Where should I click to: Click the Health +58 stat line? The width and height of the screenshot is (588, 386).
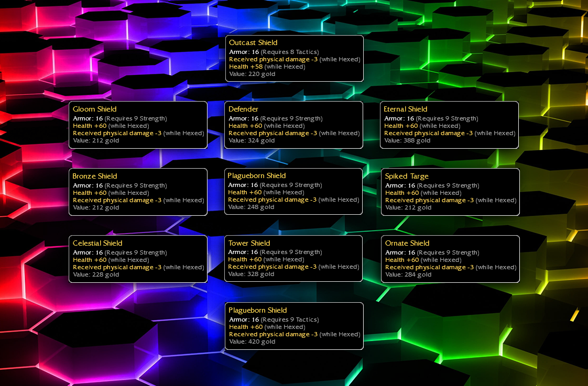[x=267, y=67]
